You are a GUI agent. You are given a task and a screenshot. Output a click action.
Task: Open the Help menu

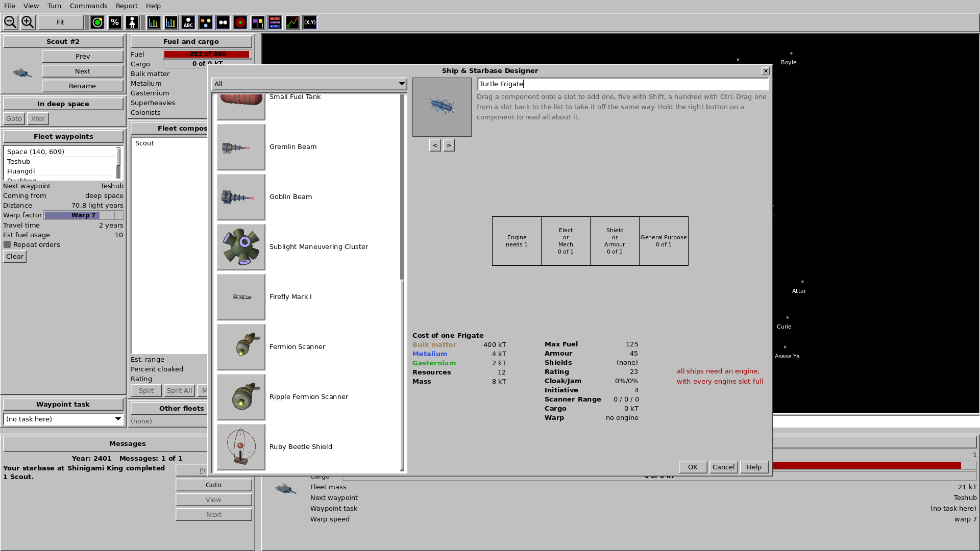153,6
